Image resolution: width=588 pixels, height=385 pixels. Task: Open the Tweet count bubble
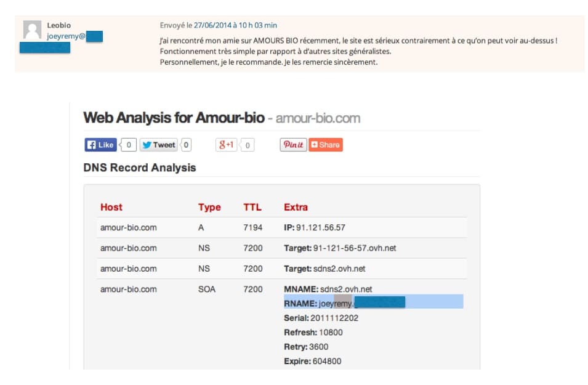186,145
